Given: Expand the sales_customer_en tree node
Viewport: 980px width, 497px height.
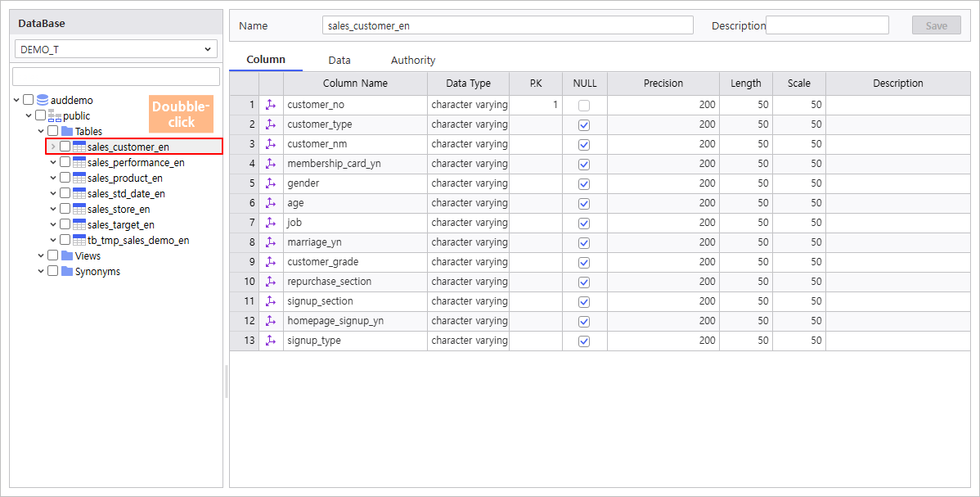Looking at the screenshot, I should 53,147.
